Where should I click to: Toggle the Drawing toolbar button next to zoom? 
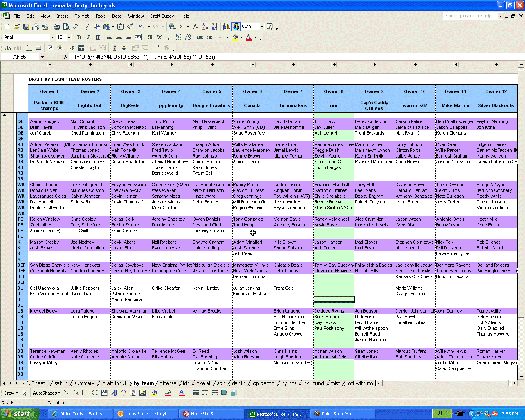(x=236, y=27)
